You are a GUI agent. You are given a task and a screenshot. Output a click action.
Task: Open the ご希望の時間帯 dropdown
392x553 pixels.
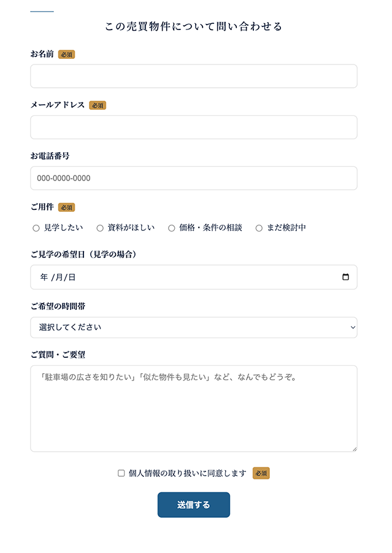(x=194, y=327)
